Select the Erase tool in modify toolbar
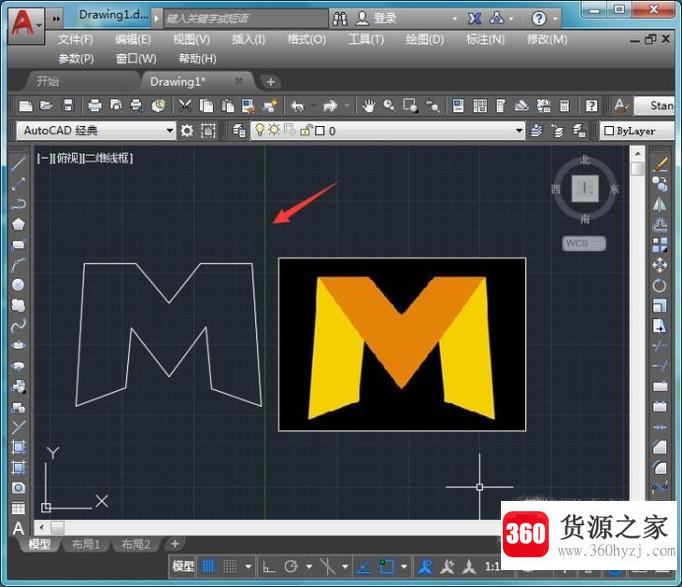Viewport: 682px width, 587px height. pyautogui.click(x=660, y=164)
